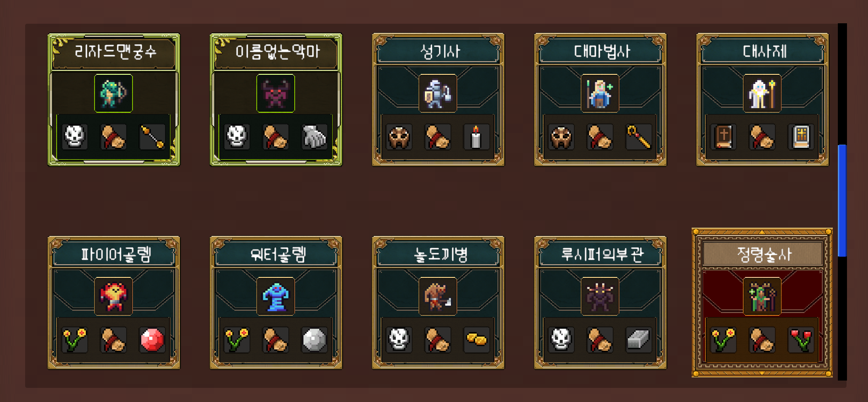
Task: Select the gauntlet ingredient in 이름없는악마 card
Action: [x=314, y=136]
